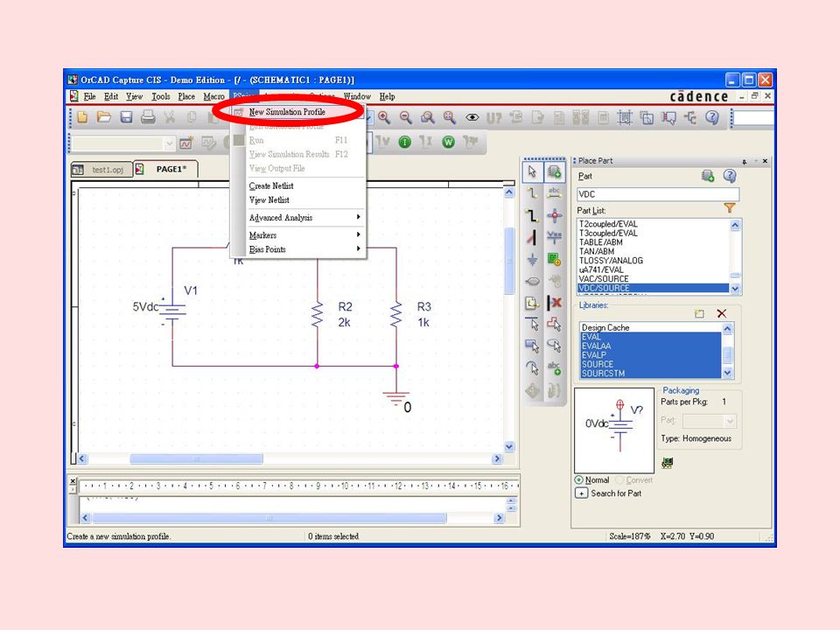Select the Place Ground tool
840x630 pixels.
(532, 259)
